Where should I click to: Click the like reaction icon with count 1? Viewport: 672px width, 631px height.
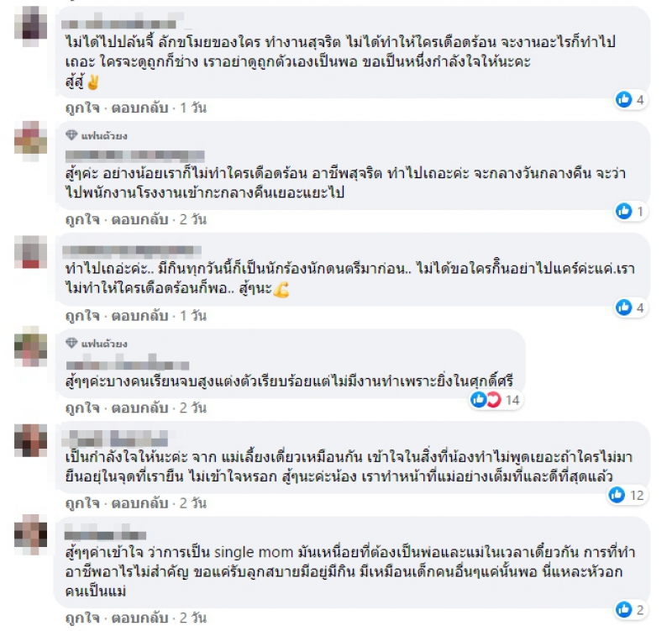(x=623, y=211)
